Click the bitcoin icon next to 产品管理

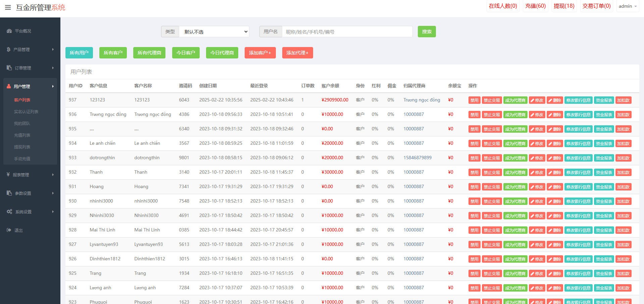point(8,49)
